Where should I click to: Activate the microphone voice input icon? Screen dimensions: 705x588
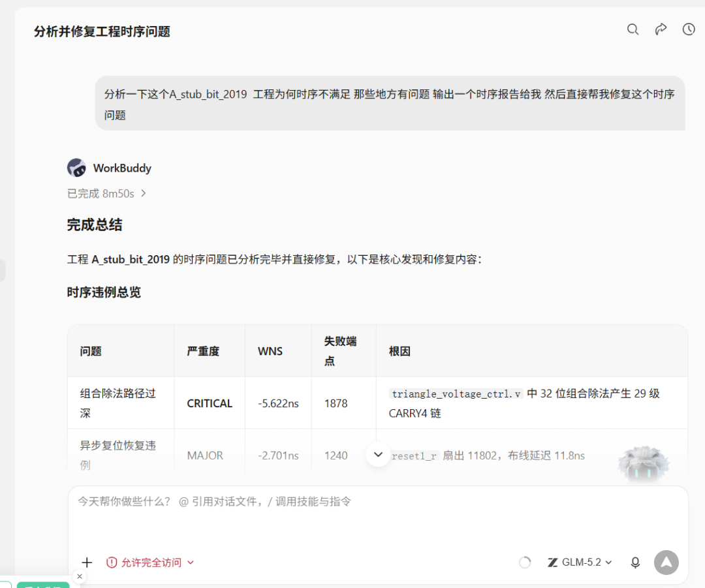[x=635, y=562]
